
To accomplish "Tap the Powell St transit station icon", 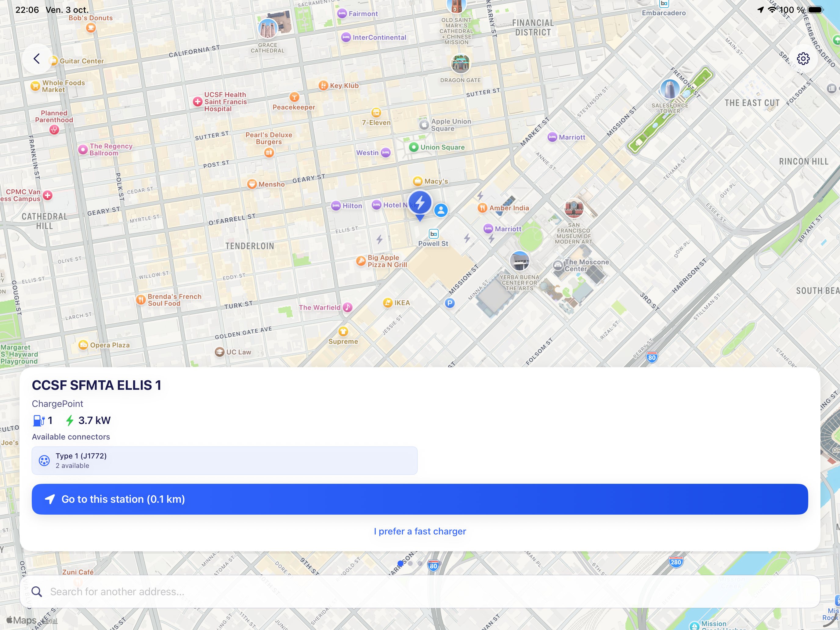I will pyautogui.click(x=434, y=234).
